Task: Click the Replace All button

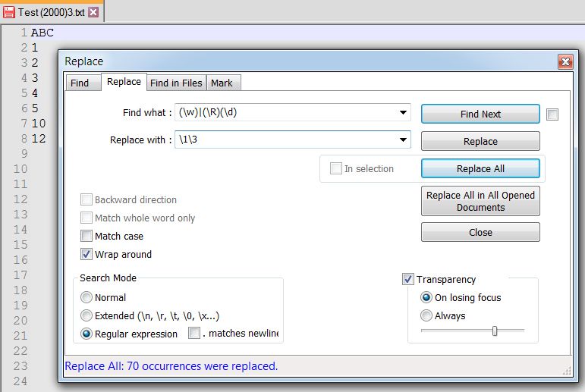Action: pyautogui.click(x=480, y=168)
